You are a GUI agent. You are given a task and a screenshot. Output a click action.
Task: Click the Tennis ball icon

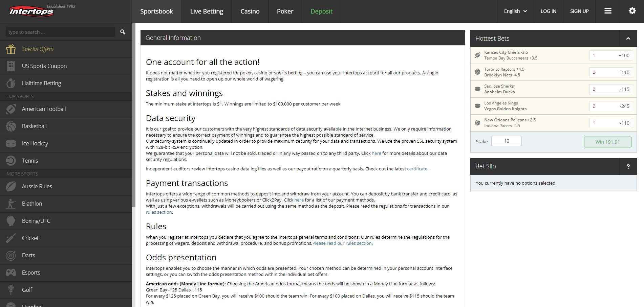click(x=11, y=161)
